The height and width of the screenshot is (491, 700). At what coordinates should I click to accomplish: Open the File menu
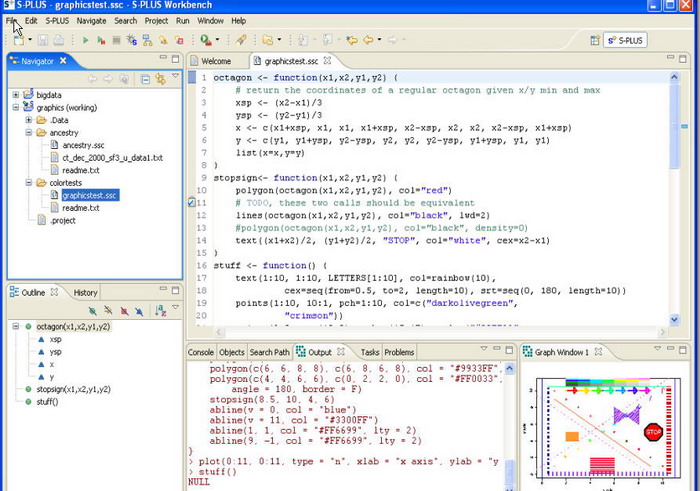pos(11,21)
